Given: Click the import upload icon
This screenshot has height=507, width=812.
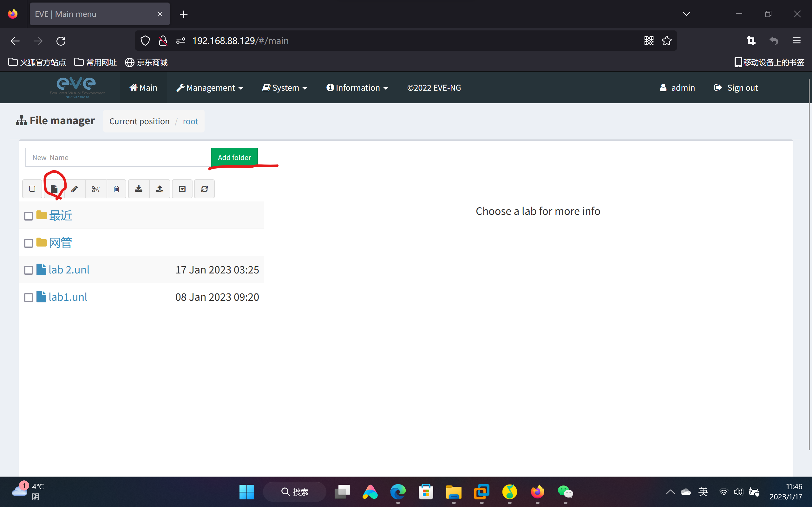Looking at the screenshot, I should (160, 189).
